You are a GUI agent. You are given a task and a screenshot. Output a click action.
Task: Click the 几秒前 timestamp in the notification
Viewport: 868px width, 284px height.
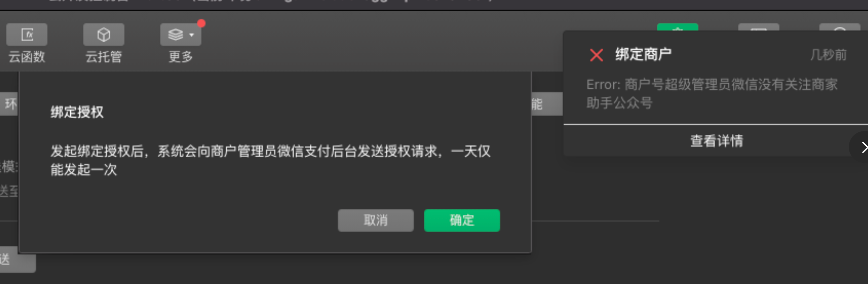click(829, 55)
